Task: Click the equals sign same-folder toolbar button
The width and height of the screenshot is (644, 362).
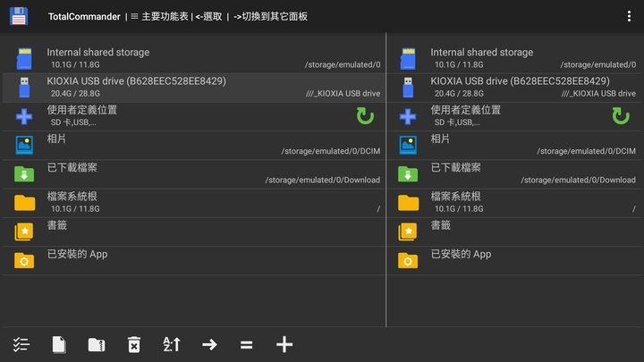Action: pos(247,344)
